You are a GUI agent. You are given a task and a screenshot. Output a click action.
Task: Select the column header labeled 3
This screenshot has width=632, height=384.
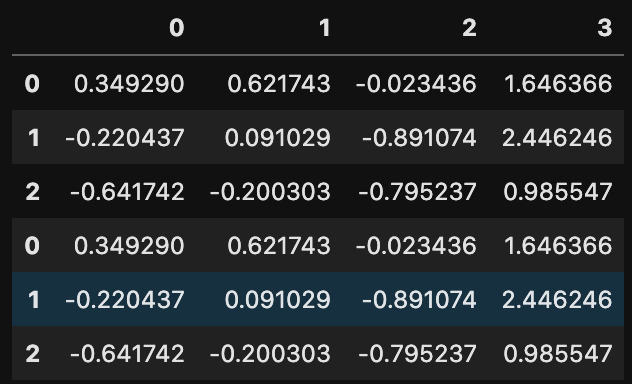click(x=605, y=28)
